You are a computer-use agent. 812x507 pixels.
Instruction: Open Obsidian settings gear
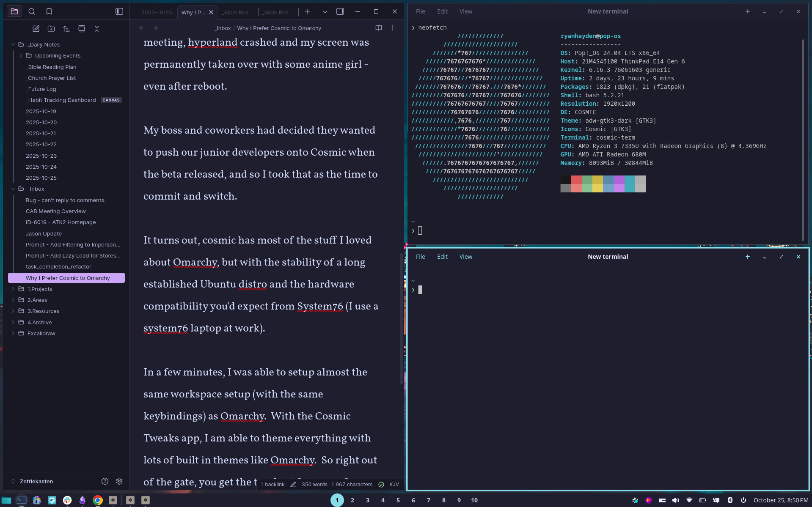(x=119, y=481)
